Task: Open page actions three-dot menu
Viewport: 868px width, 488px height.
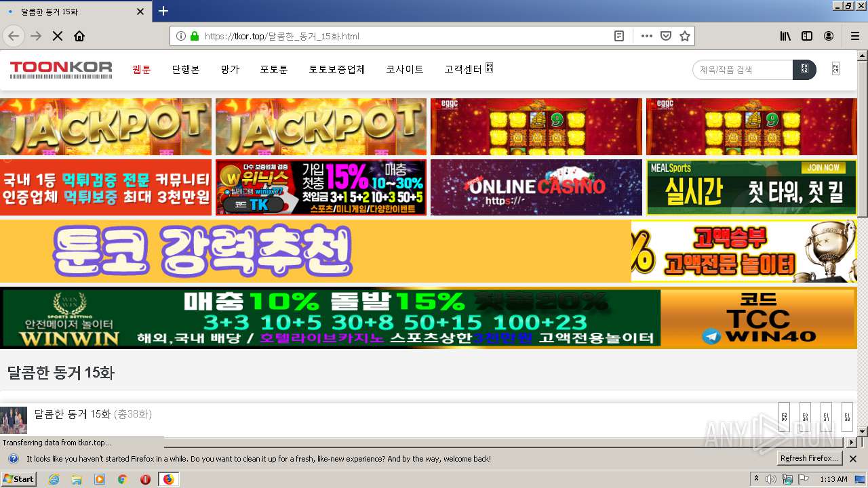Action: coord(647,36)
